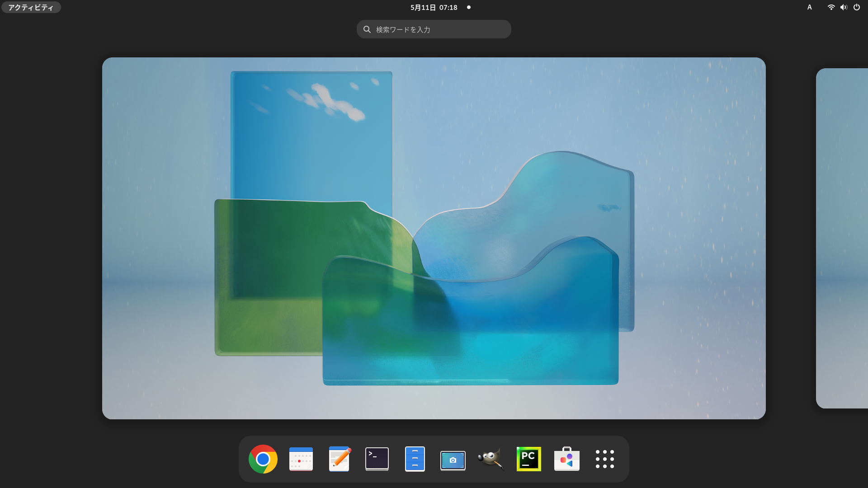Open the Files manager dock icon
The image size is (868, 488).
pyautogui.click(x=415, y=459)
